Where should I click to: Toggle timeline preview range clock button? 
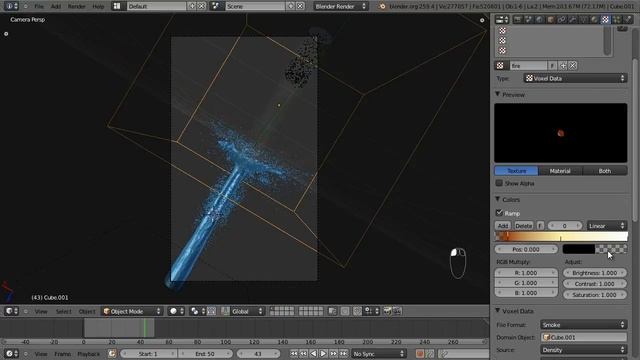(x=112, y=353)
